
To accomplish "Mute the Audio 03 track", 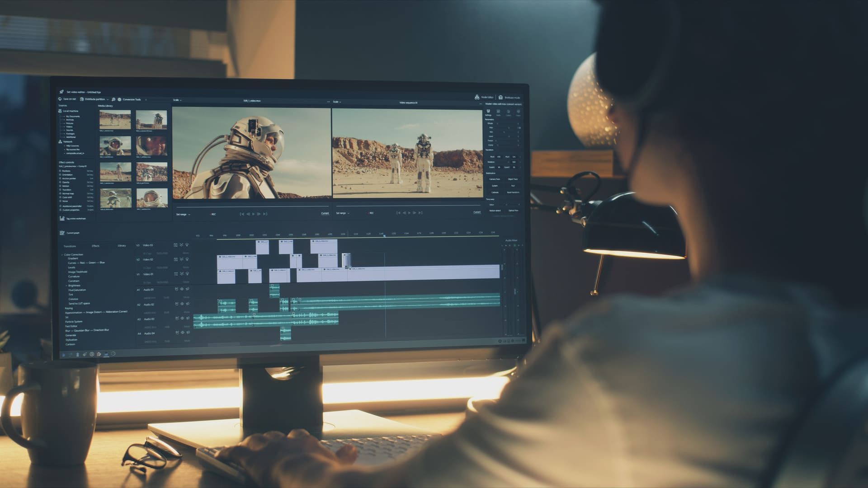I will click(186, 326).
